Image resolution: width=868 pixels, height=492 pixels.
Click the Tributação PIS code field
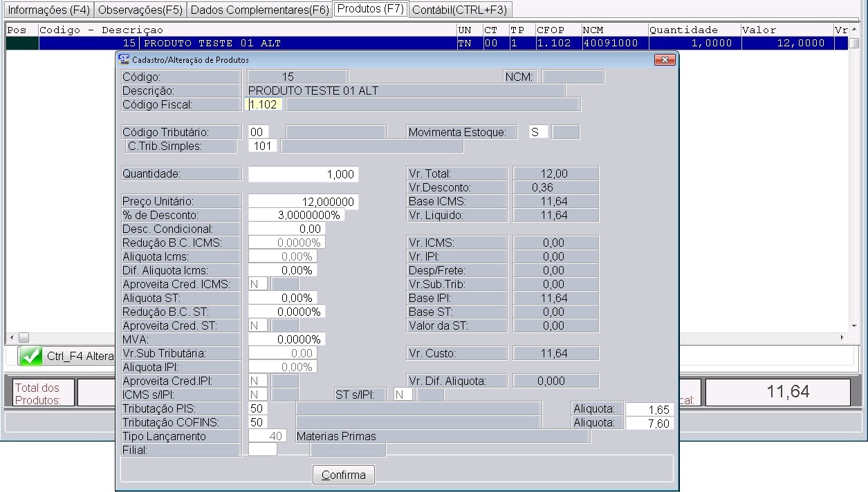point(257,409)
